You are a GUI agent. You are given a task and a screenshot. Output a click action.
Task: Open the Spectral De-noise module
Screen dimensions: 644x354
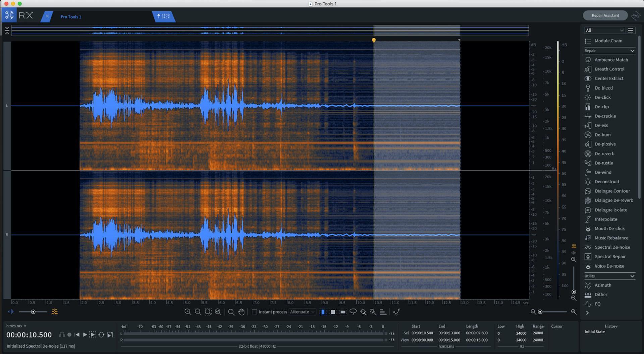[x=610, y=247]
